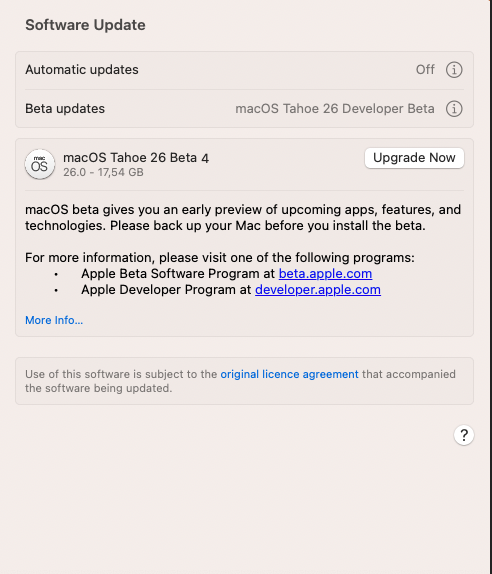Viewport: 492px width, 574px height.
Task: Open the beta.apple.com link
Action: click(x=325, y=274)
